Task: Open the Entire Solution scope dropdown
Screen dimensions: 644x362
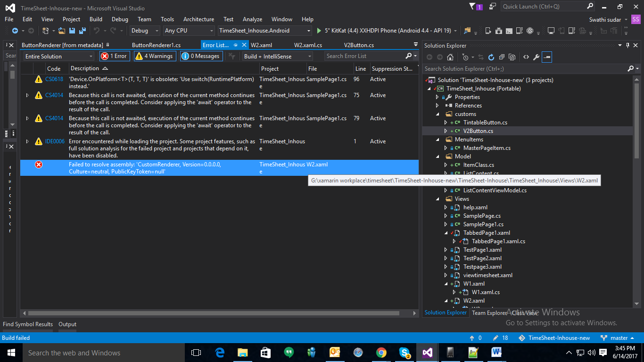Action: click(x=59, y=57)
